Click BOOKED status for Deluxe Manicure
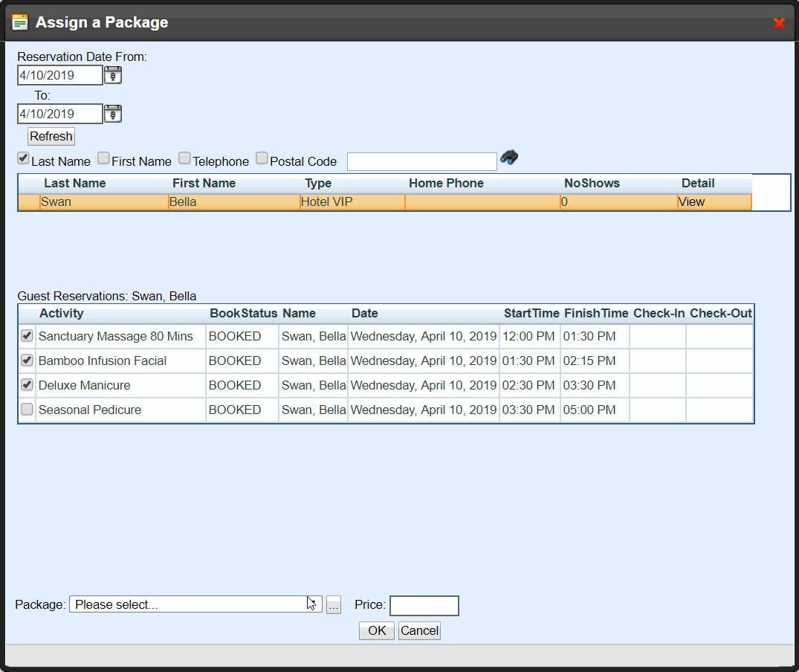 (x=235, y=385)
